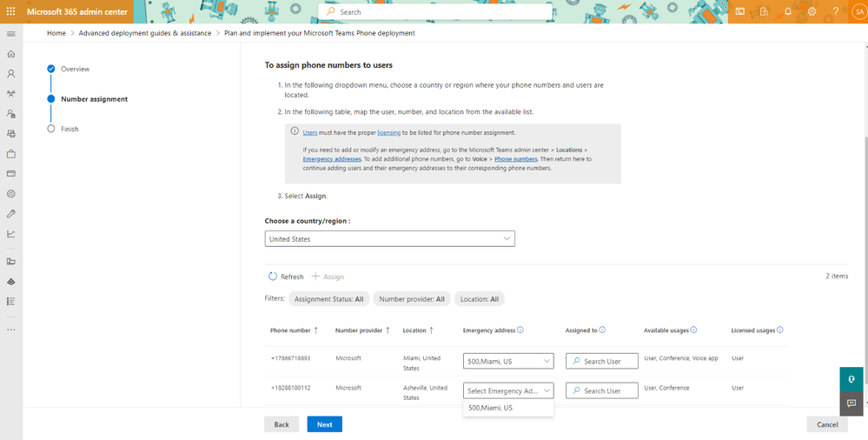Click Refresh in table toolbar
The width and height of the screenshot is (868, 440).
coord(286,277)
